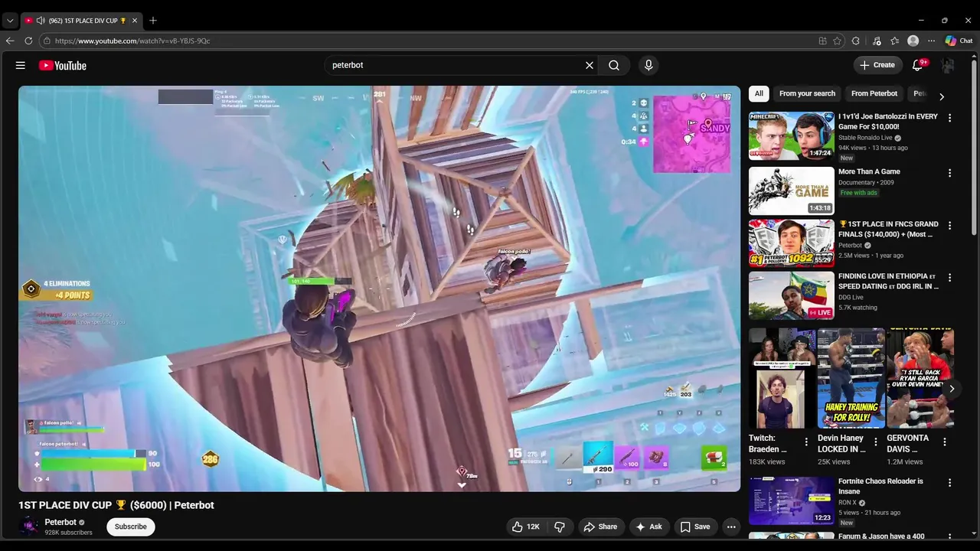This screenshot has height=551, width=980.
Task: Open the browser extensions puzzle icon
Action: [856, 41]
